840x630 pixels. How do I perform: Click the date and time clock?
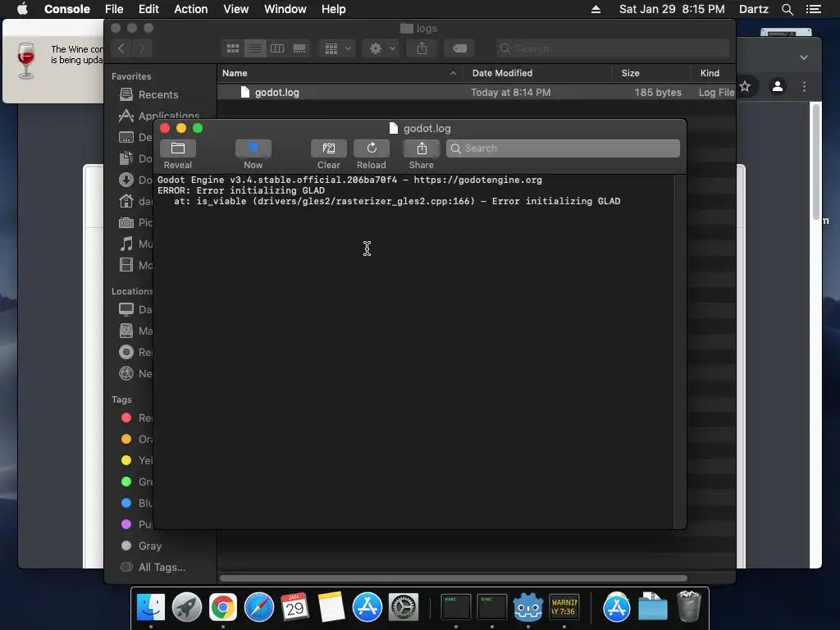tap(672, 9)
